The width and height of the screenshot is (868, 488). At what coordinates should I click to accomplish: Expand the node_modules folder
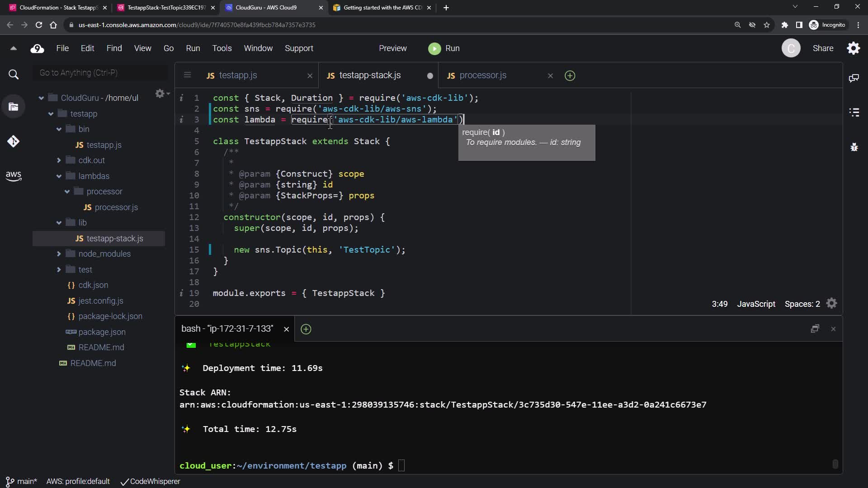pos(59,254)
